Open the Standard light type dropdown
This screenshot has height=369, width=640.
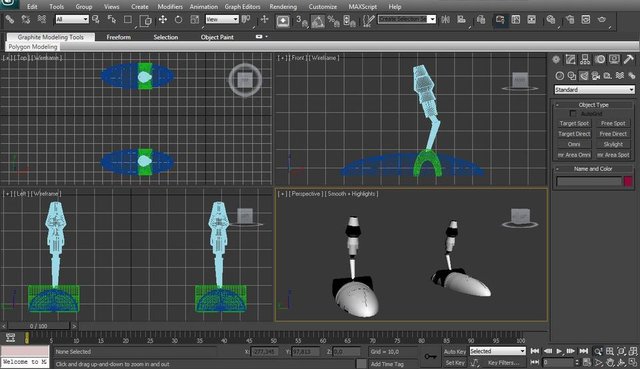coord(594,89)
